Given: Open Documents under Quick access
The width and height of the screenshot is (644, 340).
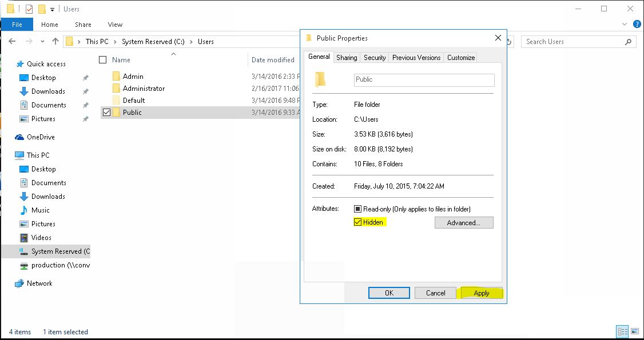Looking at the screenshot, I should 49,105.
